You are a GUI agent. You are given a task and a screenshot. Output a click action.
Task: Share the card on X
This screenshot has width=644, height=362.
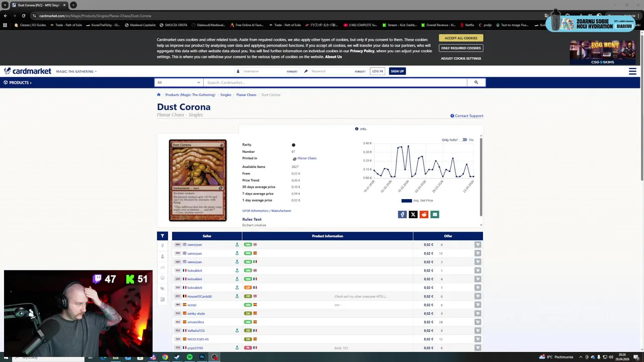413,215
